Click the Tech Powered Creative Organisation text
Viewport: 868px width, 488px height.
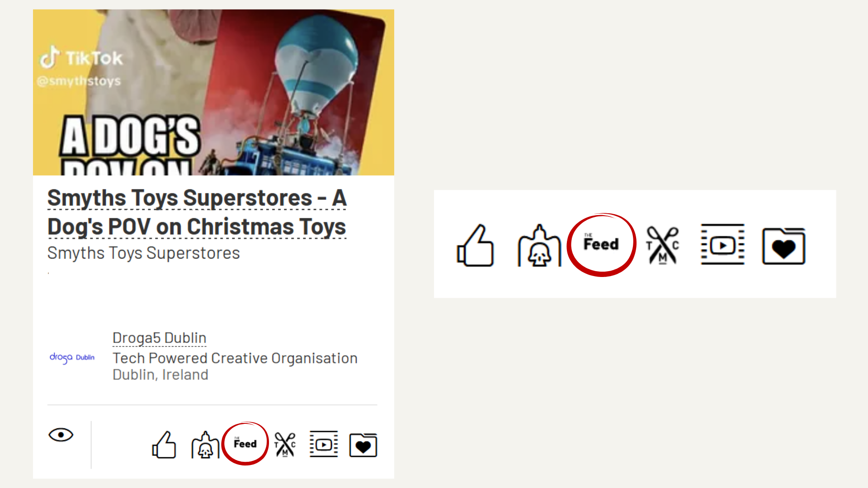[235, 358]
